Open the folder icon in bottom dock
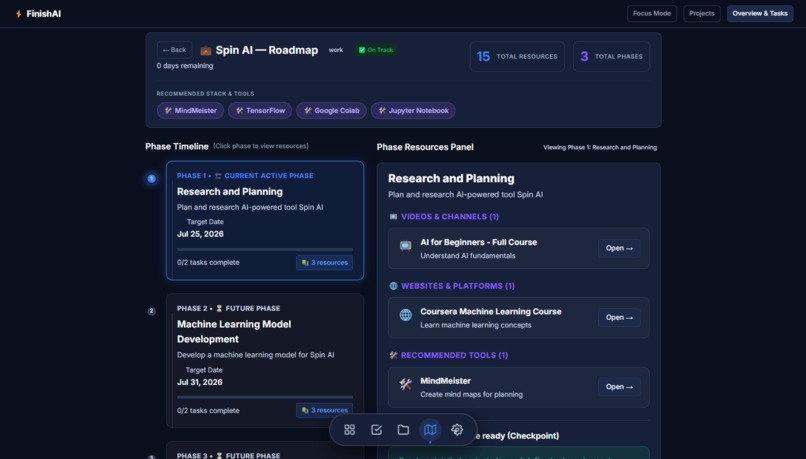Image resolution: width=806 pixels, height=459 pixels. coord(403,430)
